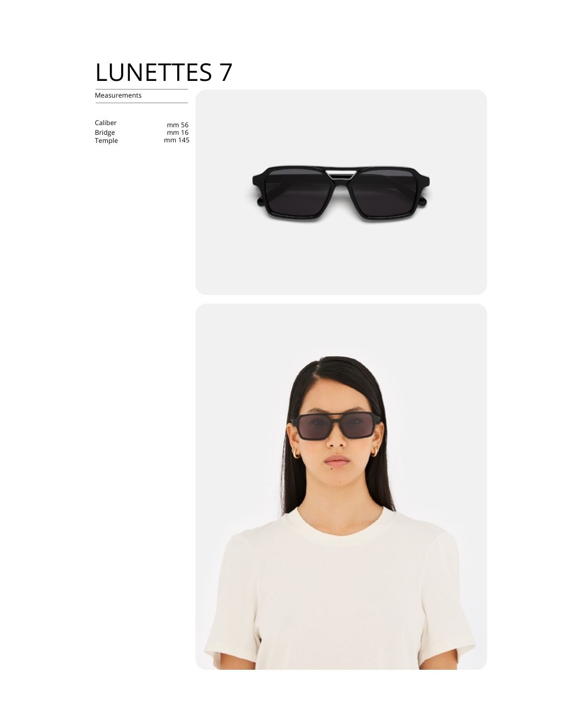Click the mm 16 bridge value
Image resolution: width=582 pixels, height=728 pixels.
[178, 133]
